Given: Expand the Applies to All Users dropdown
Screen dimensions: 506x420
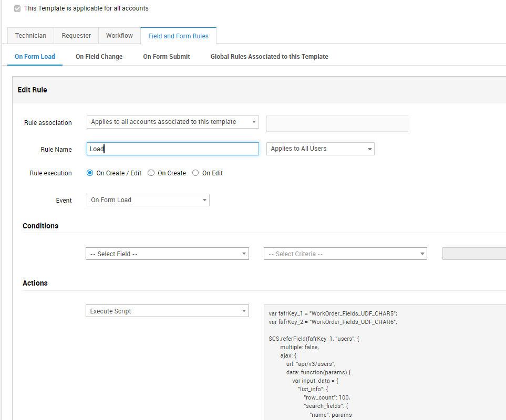Looking at the screenshot, I should (320, 149).
